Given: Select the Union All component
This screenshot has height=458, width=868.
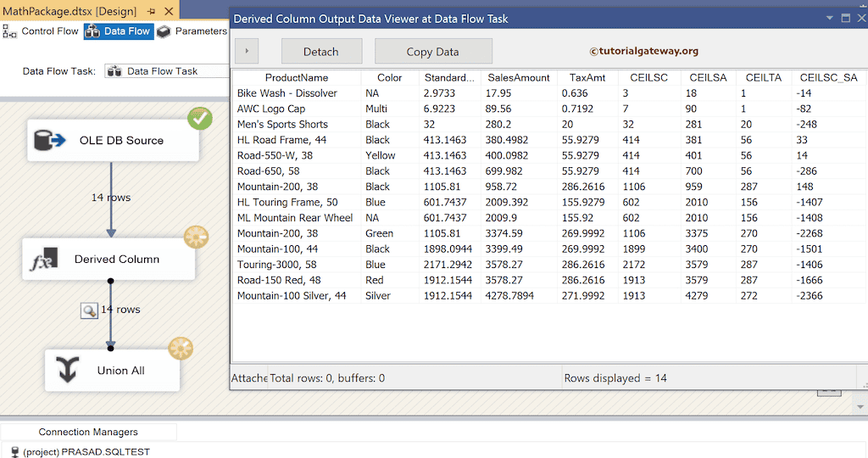Looking at the screenshot, I should [113, 371].
